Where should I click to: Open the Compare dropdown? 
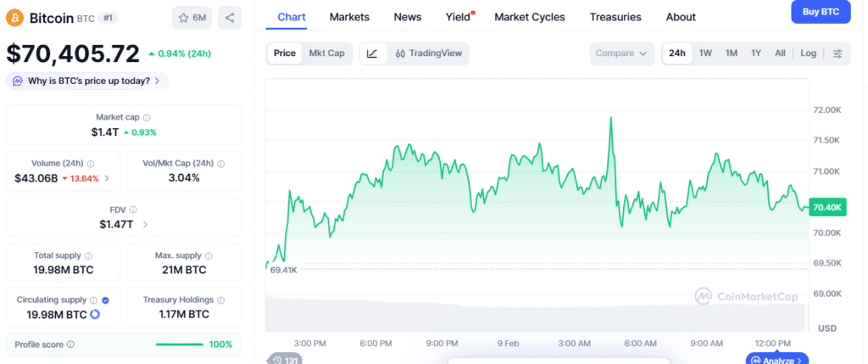(x=621, y=53)
